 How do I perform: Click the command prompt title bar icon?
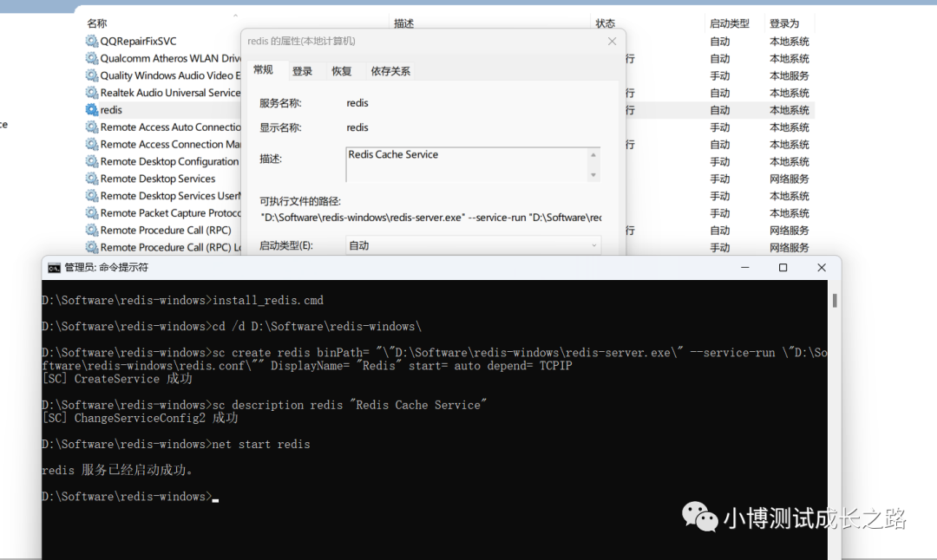(x=54, y=268)
